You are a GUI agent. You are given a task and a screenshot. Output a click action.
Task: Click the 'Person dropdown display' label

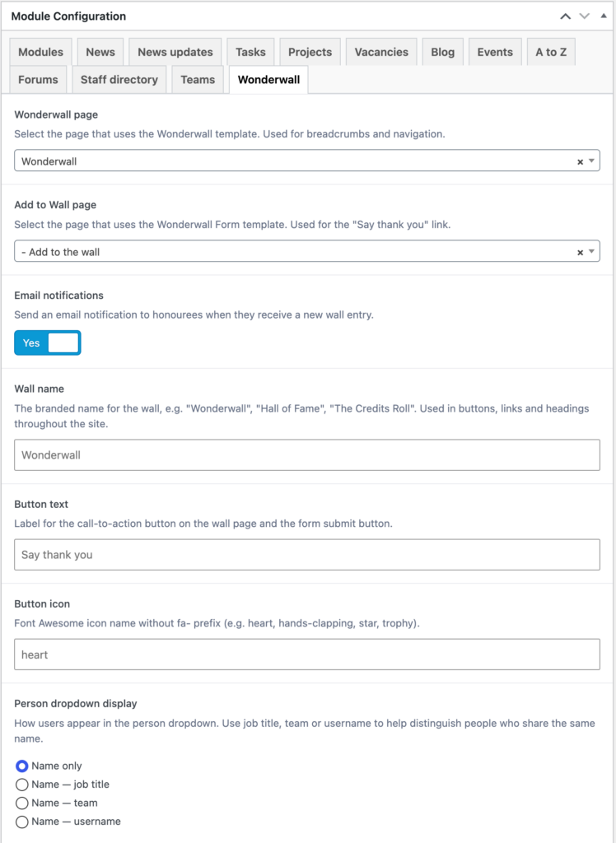(x=76, y=703)
